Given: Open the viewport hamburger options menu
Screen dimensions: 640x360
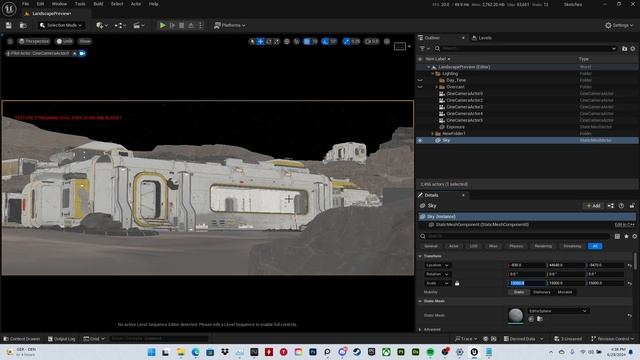Looking at the screenshot, I should [x=10, y=41].
